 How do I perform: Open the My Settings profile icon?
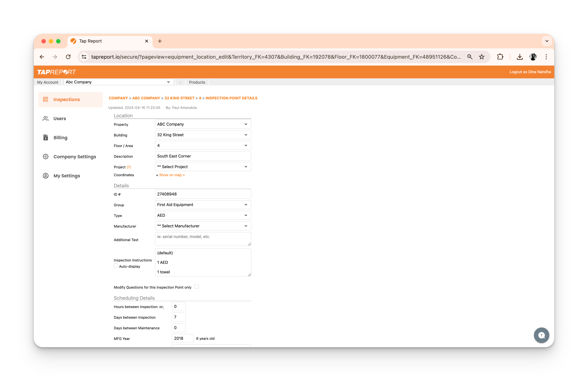tap(46, 176)
